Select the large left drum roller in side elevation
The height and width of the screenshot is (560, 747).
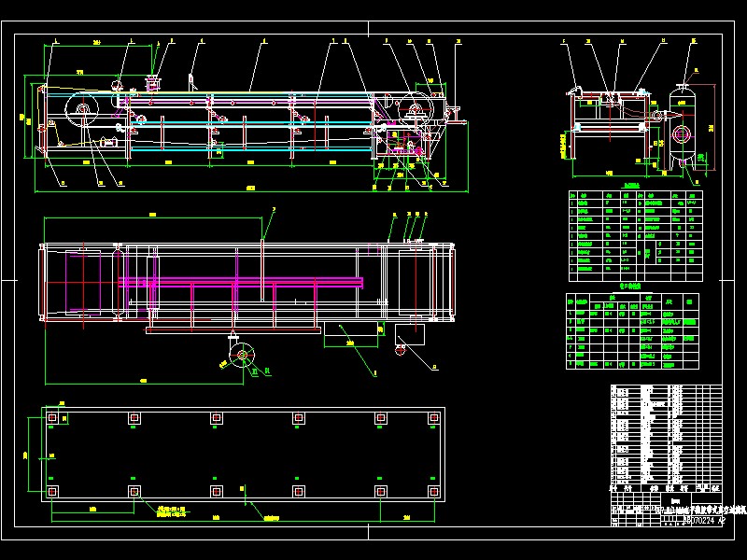[x=82, y=113]
